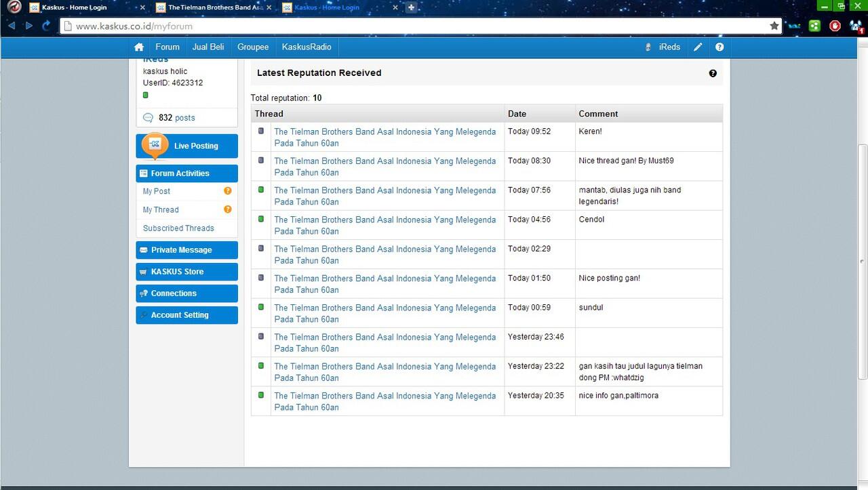Screen dimensions: 868x490
Task: Open My Thread link
Action: [161, 209]
